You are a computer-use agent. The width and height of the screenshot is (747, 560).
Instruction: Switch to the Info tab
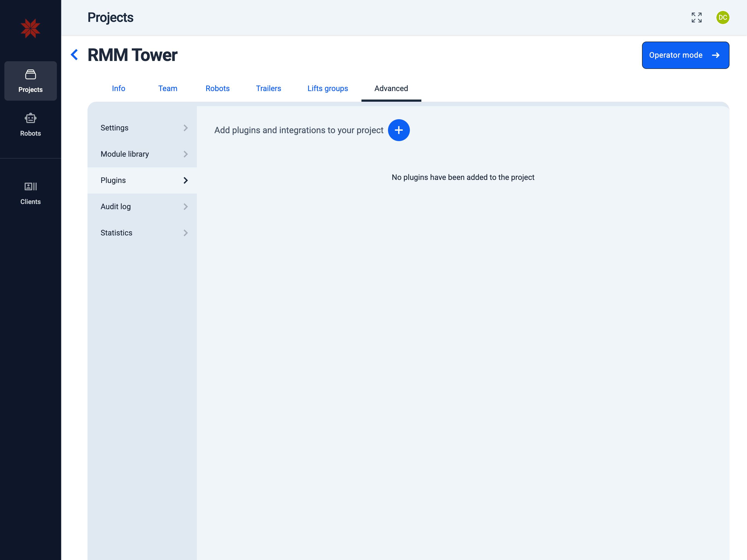pyautogui.click(x=119, y=89)
